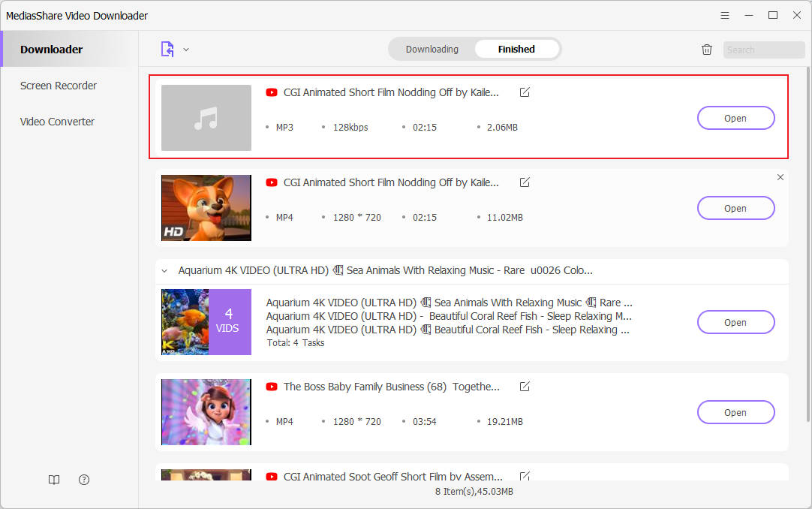Click the YouTube icon on the MP4 Nodding Off item
This screenshot has height=509, width=812.
click(271, 182)
